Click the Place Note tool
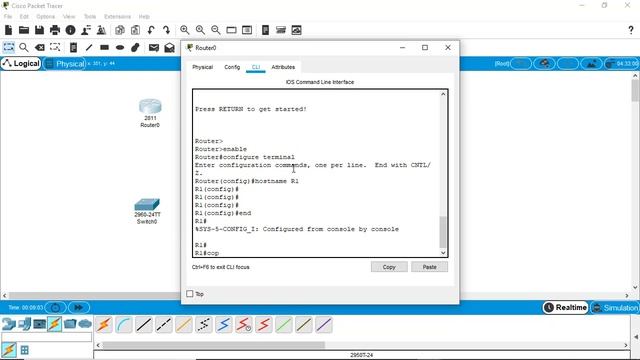 click(x=73, y=47)
